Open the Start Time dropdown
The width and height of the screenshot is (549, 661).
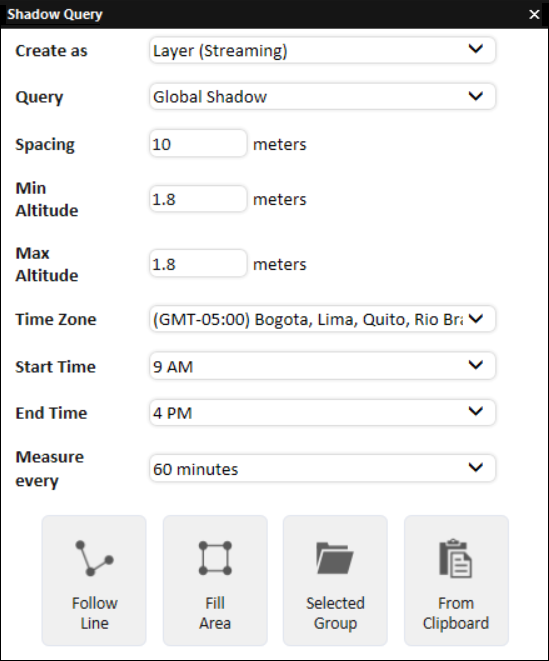(322, 365)
